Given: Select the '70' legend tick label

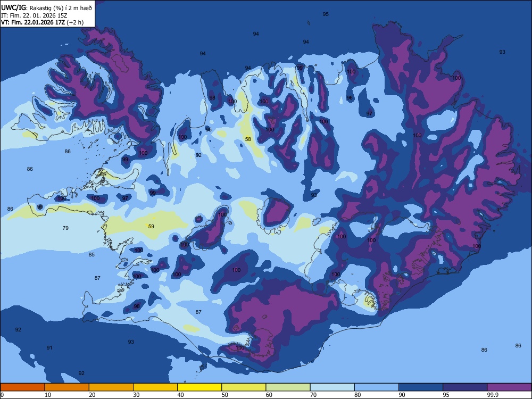Looking at the screenshot, I should [x=313, y=395].
